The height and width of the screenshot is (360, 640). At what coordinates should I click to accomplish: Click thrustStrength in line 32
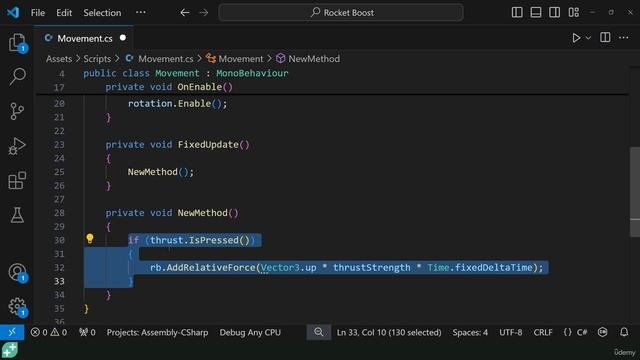371,267
